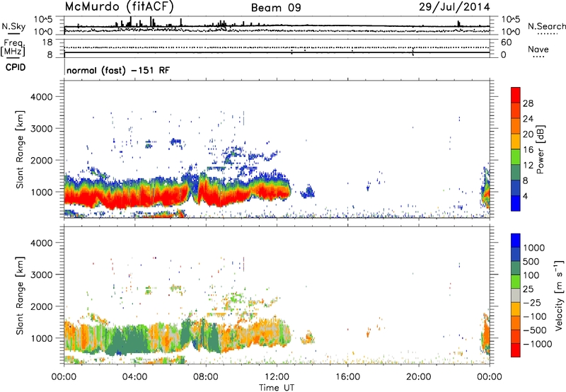Click the '1000' label on Velocity colorbar

coord(534,248)
